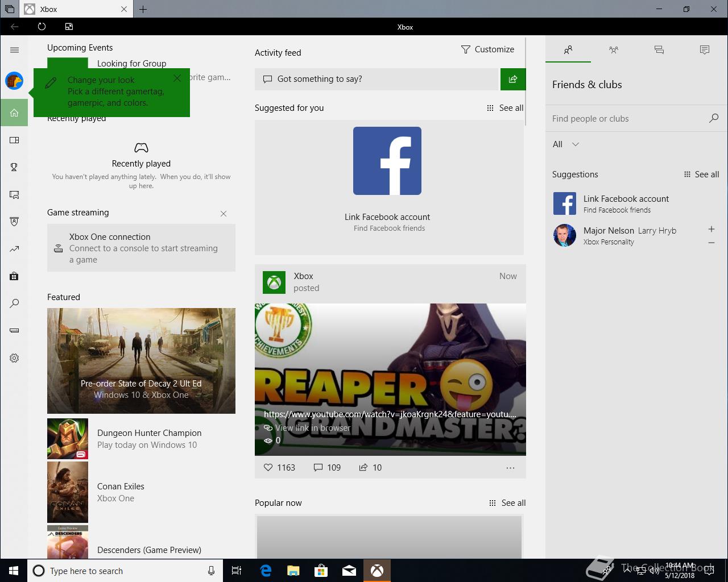Click Change your look tip

click(x=111, y=92)
